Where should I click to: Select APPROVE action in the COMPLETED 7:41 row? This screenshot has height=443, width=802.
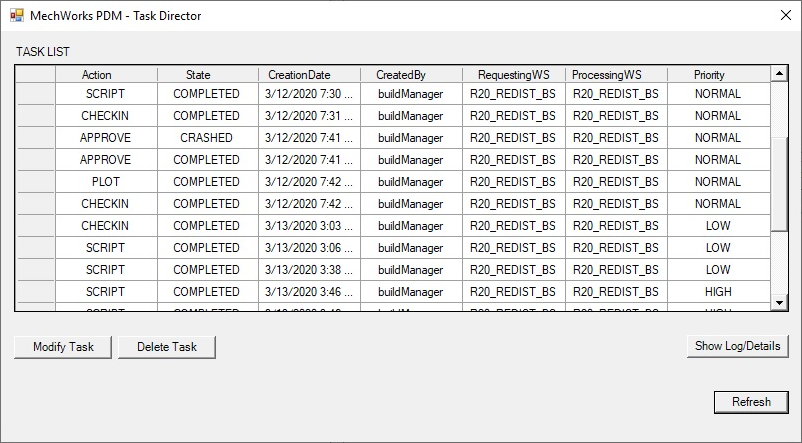click(x=106, y=160)
